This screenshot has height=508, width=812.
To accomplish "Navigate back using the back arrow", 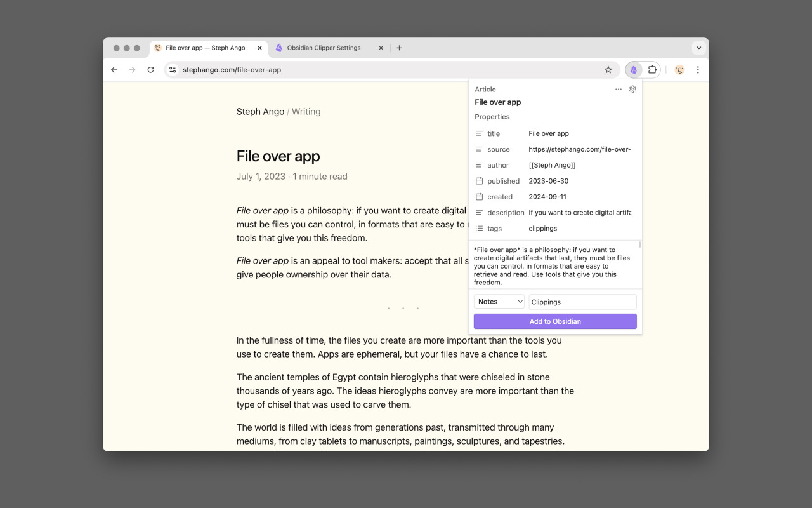I will [x=114, y=70].
